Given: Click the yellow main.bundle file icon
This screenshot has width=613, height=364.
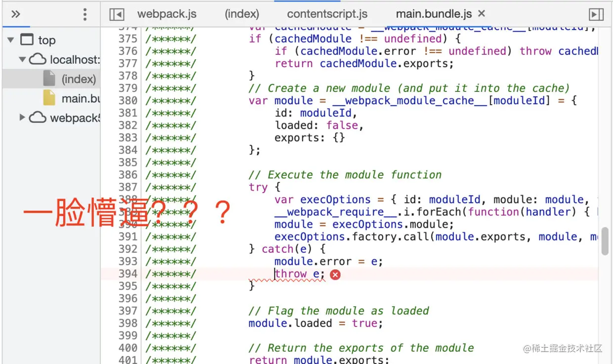Looking at the screenshot, I should 49,98.
